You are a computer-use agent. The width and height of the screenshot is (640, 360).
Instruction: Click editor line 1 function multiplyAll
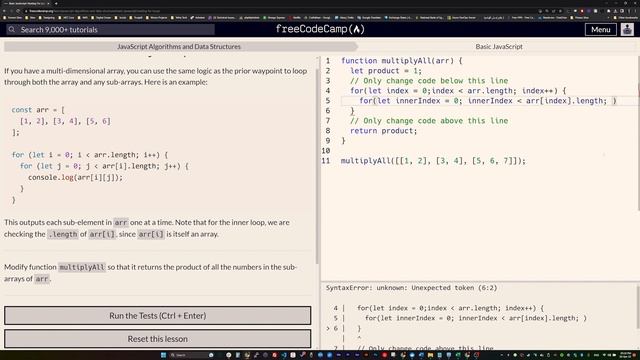pyautogui.click(x=402, y=60)
